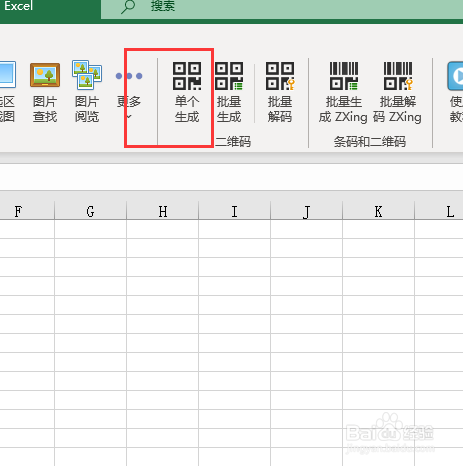
Task: Click 批量生成 ZXing barcode icon
Action: coord(344,76)
